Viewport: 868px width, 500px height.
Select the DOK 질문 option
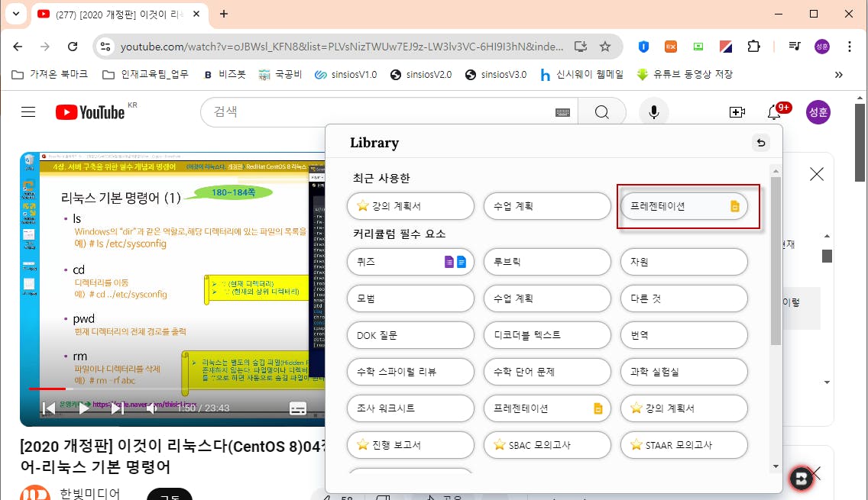pos(410,335)
